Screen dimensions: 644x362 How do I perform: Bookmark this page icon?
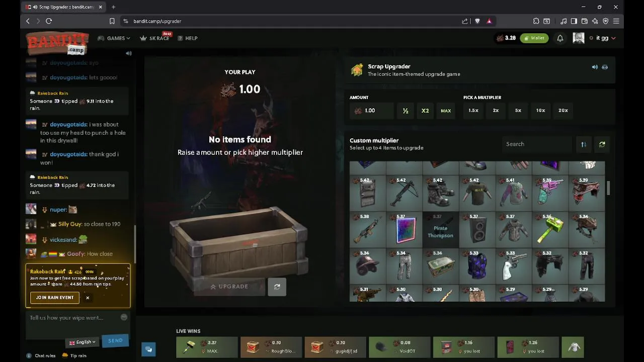[112, 21]
